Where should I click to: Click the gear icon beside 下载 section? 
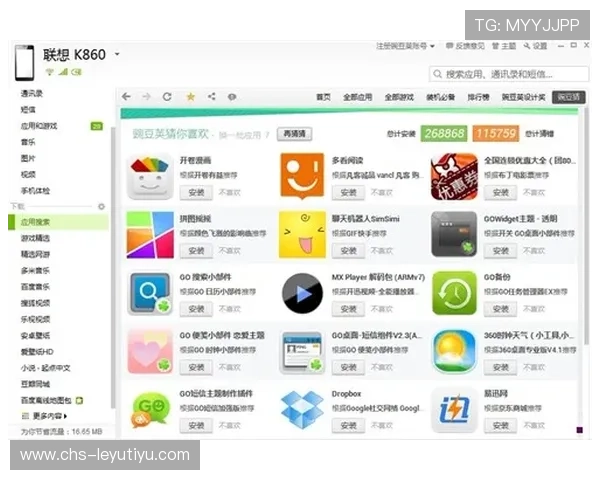pyautogui.click(x=101, y=207)
